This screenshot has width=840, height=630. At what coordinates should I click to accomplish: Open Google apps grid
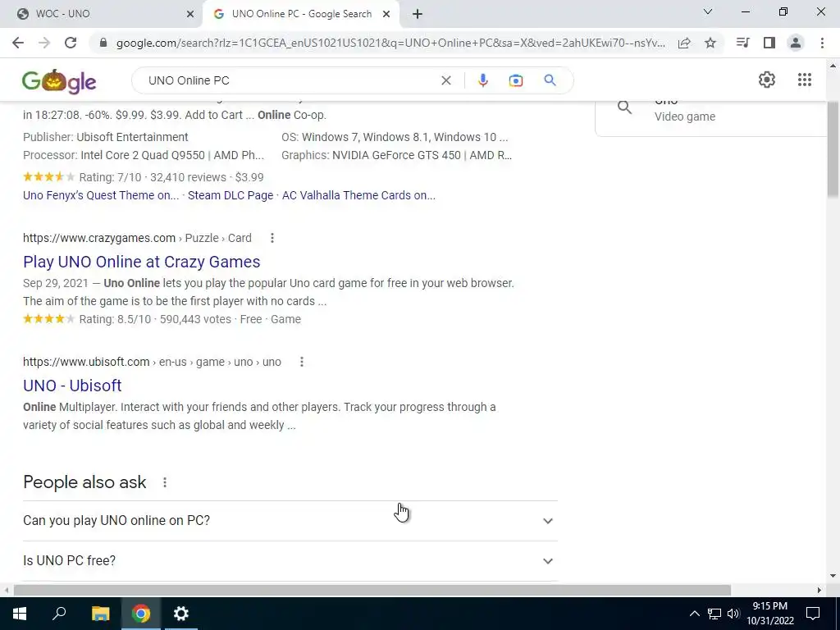(804, 80)
